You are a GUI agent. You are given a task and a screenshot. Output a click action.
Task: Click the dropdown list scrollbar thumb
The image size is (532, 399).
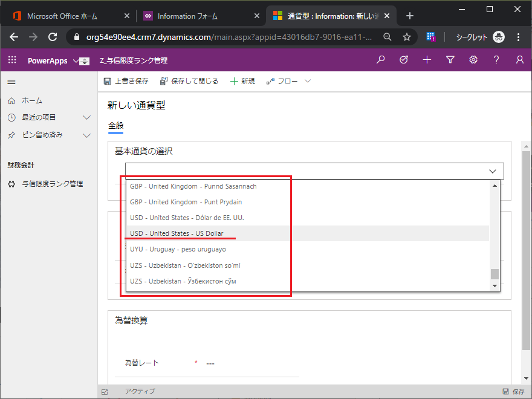click(x=495, y=274)
